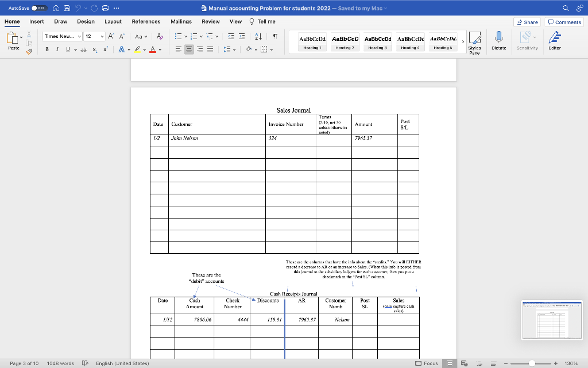This screenshot has width=588, height=368.
Task: Toggle center paragraph alignment
Action: click(x=189, y=49)
